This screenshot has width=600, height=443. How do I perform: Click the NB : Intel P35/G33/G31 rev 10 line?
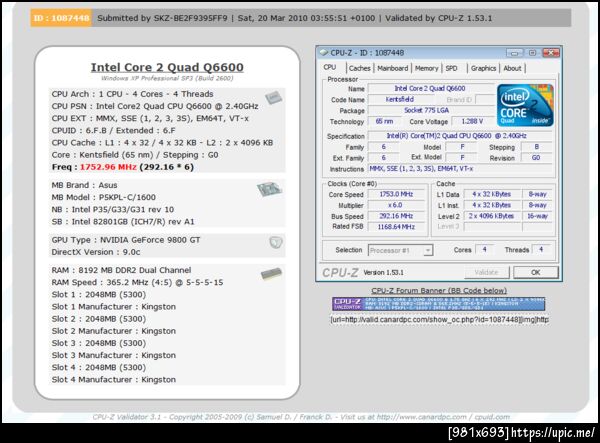pyautogui.click(x=113, y=210)
